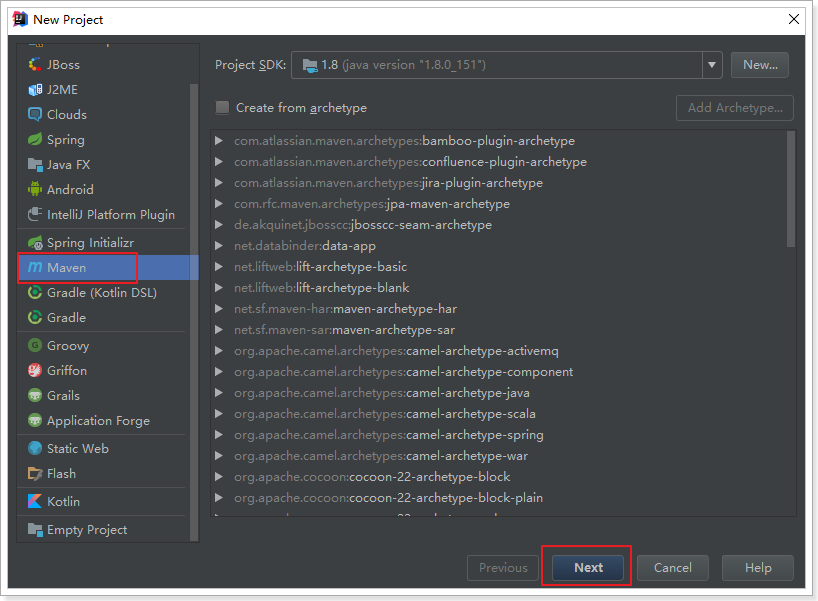Expand the lift-archetype-basic entry
This screenshot has width=818, height=601.
point(219,267)
